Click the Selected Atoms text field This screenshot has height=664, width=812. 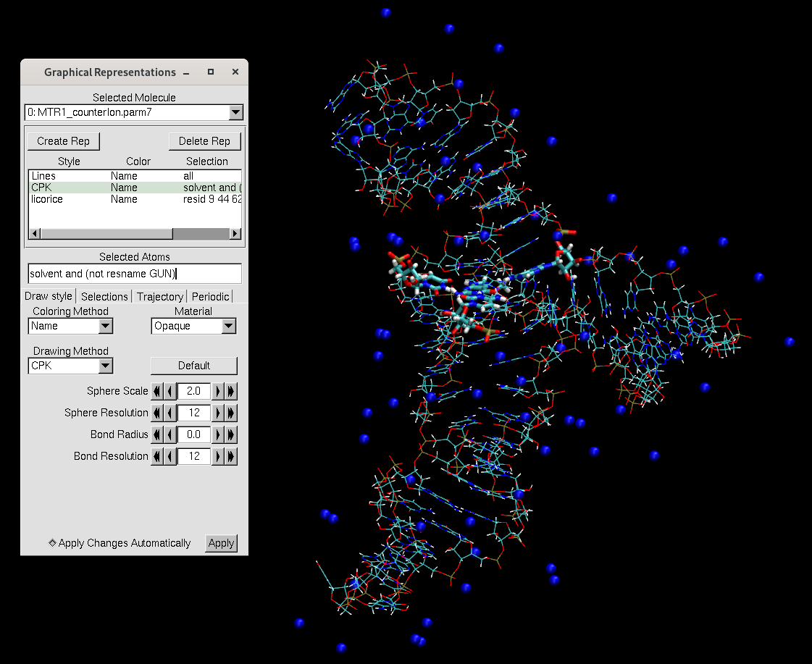pos(134,274)
